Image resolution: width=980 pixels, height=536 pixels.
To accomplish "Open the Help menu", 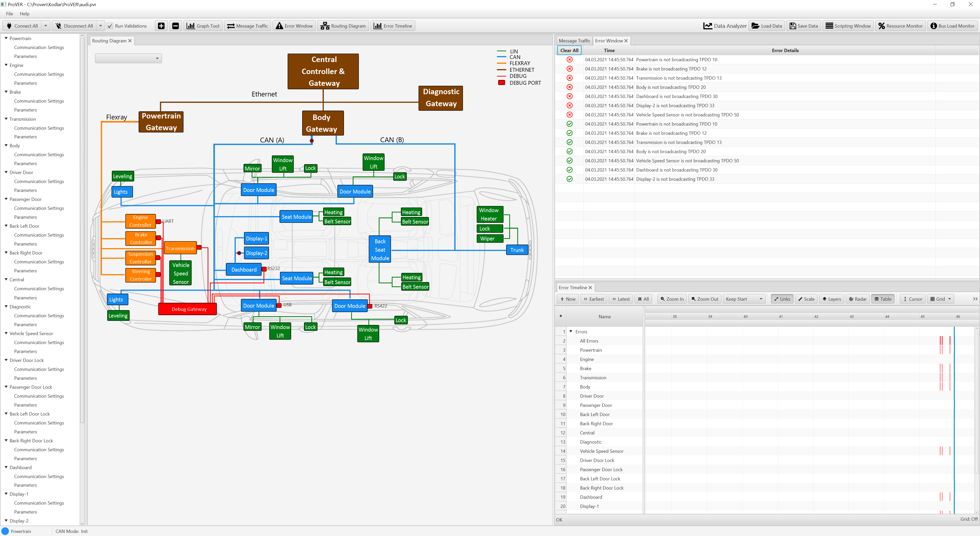I will [24, 14].
